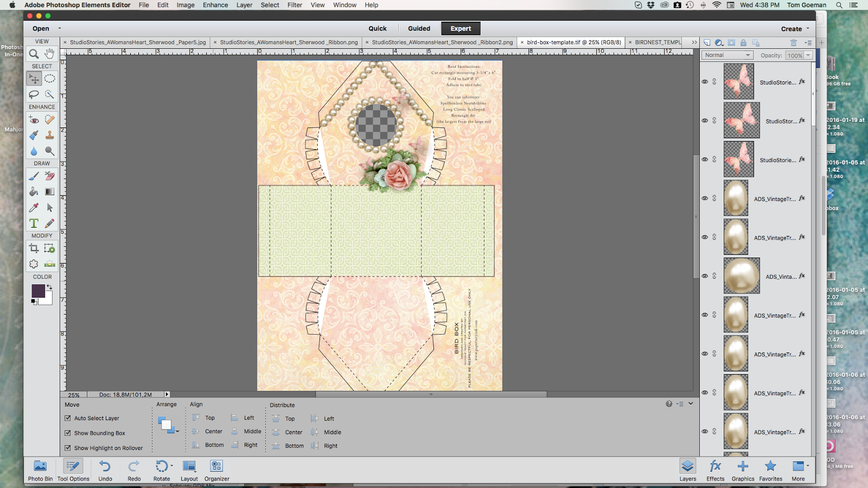Image resolution: width=868 pixels, height=488 pixels.
Task: Open the Layers panel options menu
Action: (808, 42)
